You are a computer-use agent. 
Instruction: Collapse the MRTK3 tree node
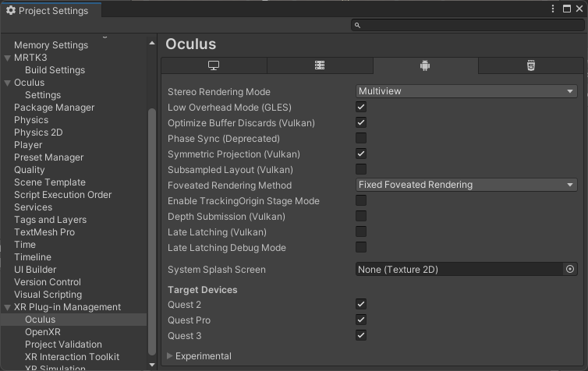pyautogui.click(x=7, y=58)
